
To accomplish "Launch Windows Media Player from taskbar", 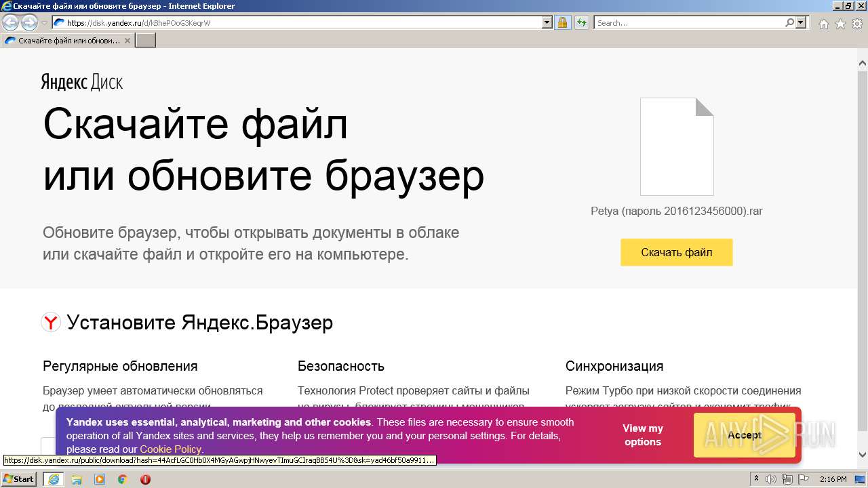I will (100, 479).
